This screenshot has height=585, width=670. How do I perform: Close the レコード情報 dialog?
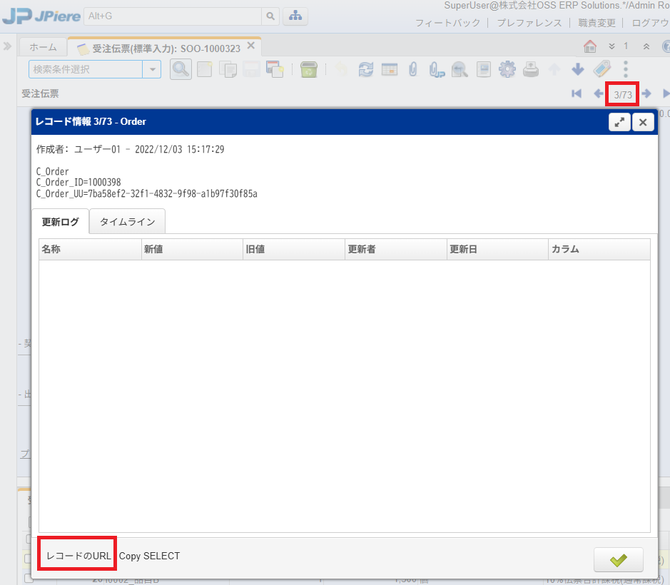point(643,122)
